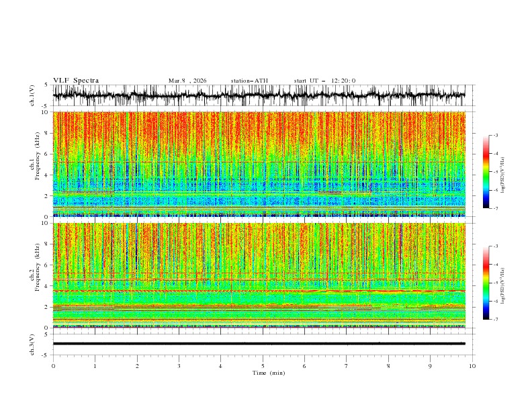
Task: Click time axis tick label "1"
Action: 95,366
